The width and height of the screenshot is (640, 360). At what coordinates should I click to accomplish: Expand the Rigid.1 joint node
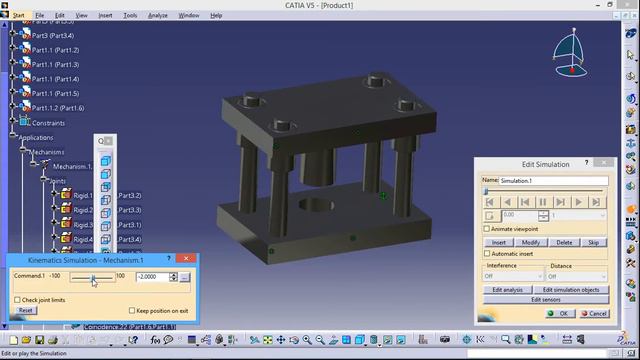point(53,193)
